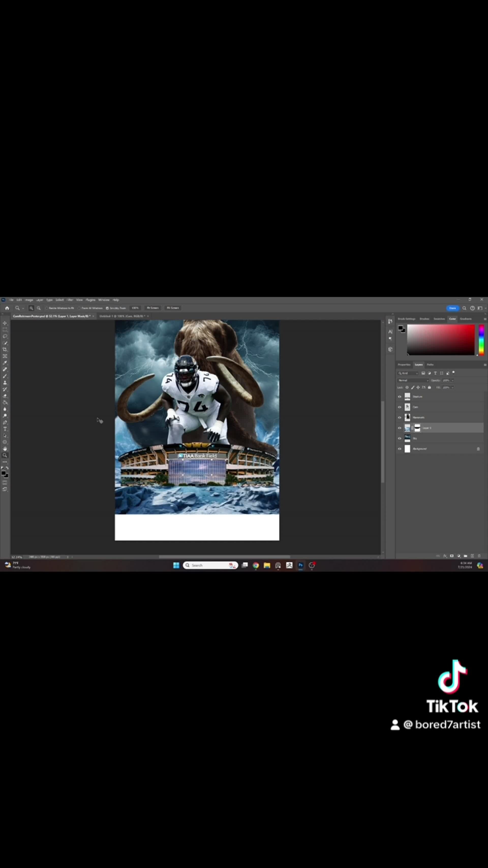Open Photoshop from the Windows taskbar
Viewport: 488px width, 868px height.
coord(300,565)
